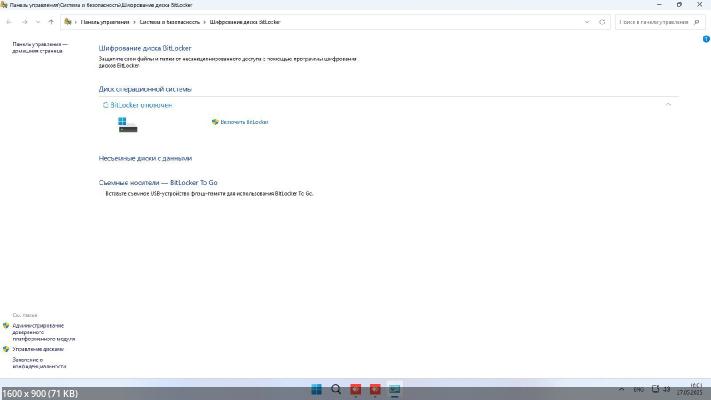This screenshot has width=711, height=400.
Task: Go forward with the Forward arrow
Action: 24,22
